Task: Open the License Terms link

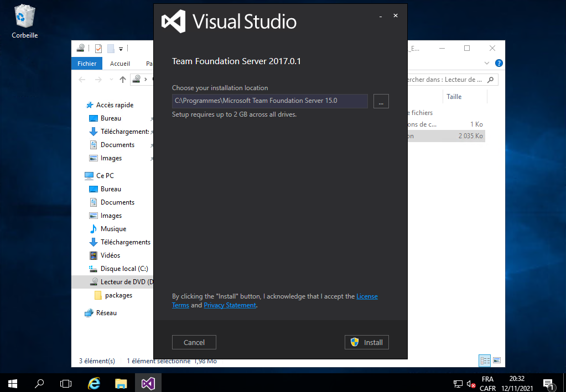Action: [367, 296]
